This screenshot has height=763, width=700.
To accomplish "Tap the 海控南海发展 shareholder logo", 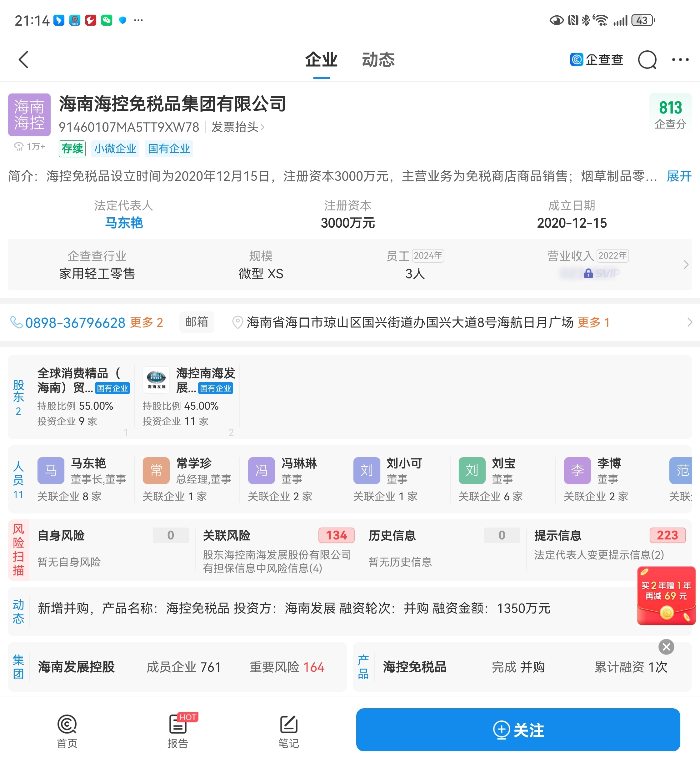I will [x=157, y=380].
